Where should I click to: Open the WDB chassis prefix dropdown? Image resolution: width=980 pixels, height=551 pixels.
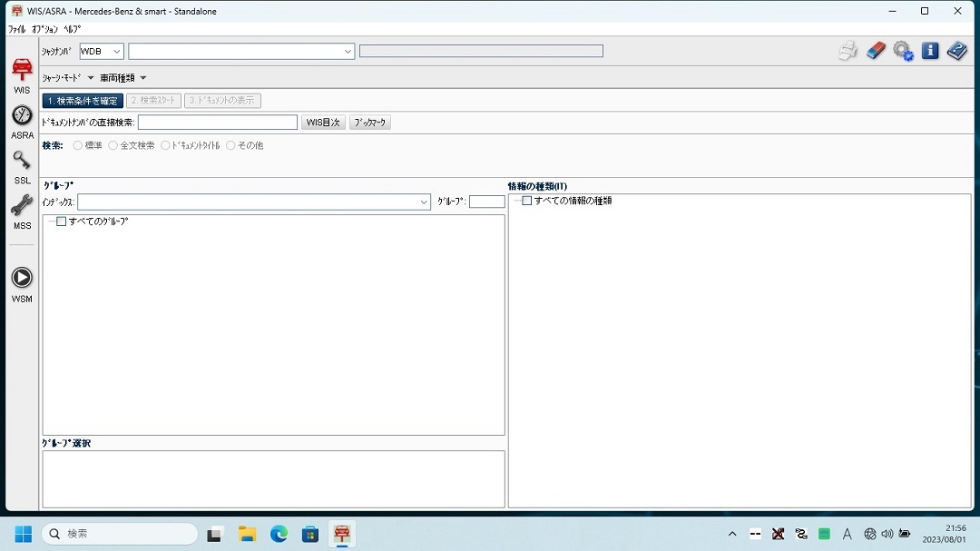click(x=117, y=52)
